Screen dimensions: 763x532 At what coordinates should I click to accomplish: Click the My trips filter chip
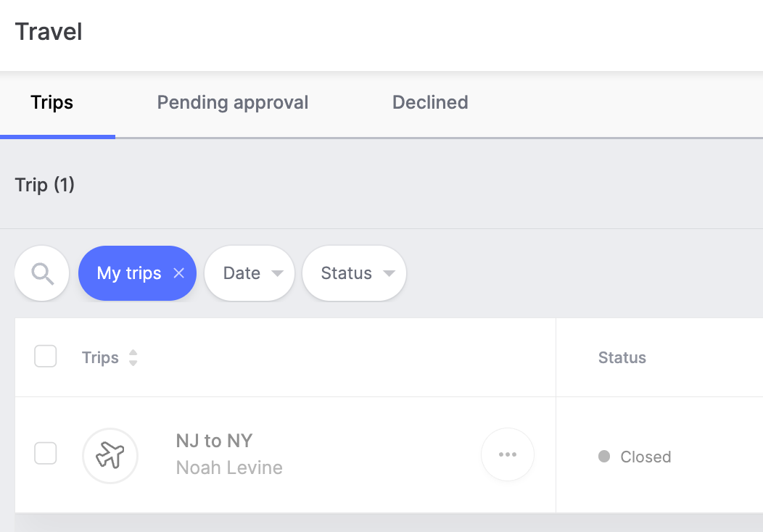[x=129, y=273]
